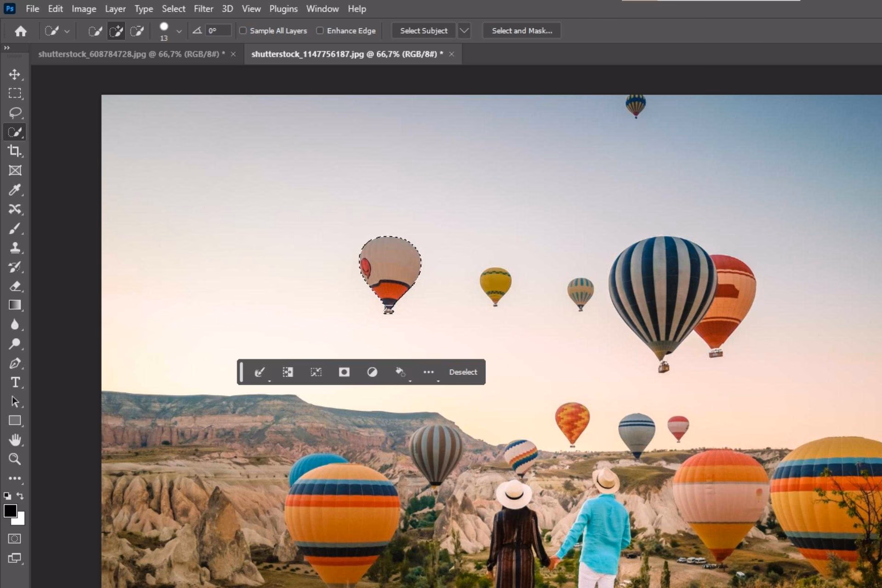882x588 pixels.
Task: Open the tool preset picker dropdown
Action: click(x=67, y=30)
